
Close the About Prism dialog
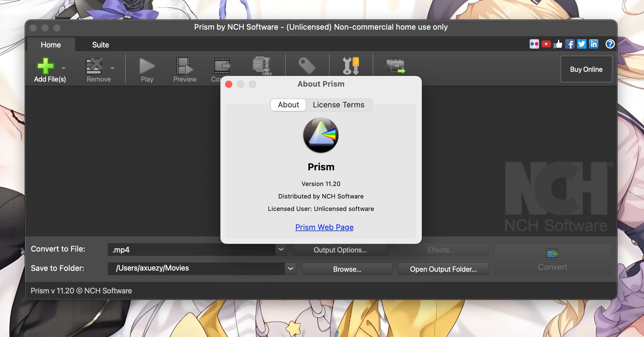(x=229, y=84)
